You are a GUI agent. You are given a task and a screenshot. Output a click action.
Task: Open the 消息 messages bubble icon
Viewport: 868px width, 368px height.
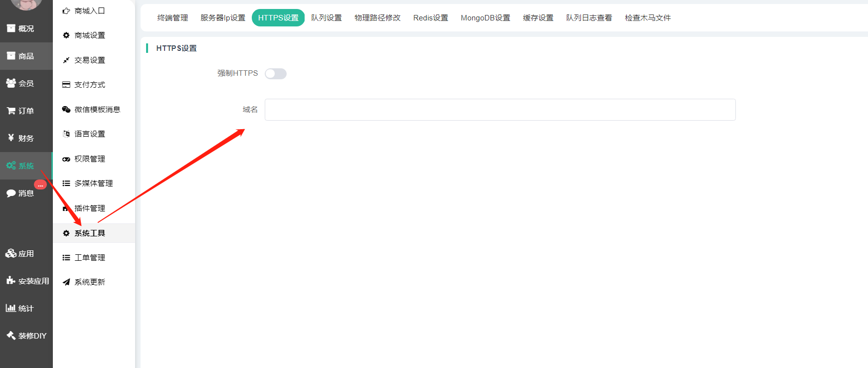11,193
